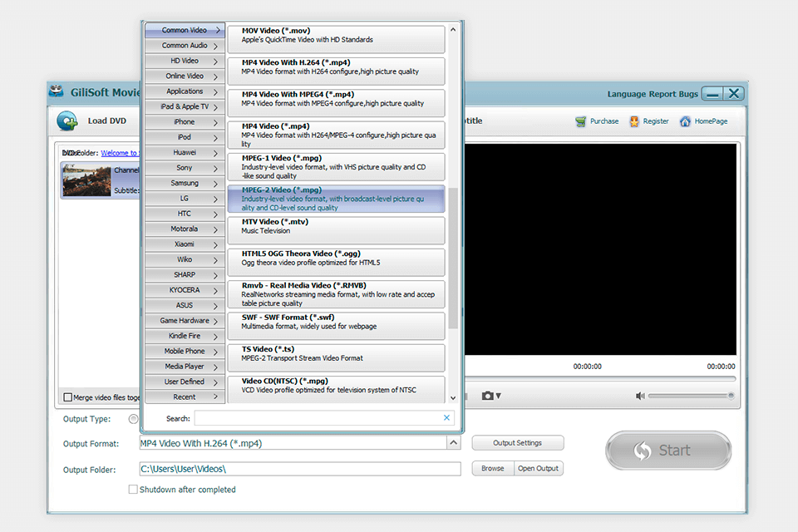Open the HomePage icon

click(x=685, y=121)
